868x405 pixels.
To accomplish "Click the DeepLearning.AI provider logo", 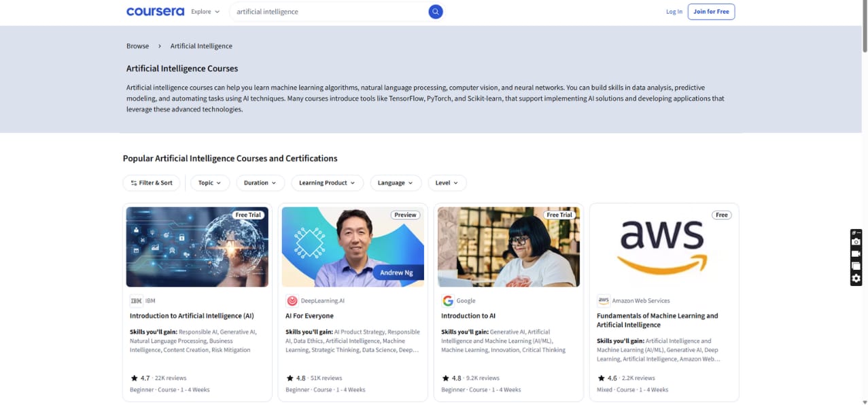I will [x=292, y=300].
